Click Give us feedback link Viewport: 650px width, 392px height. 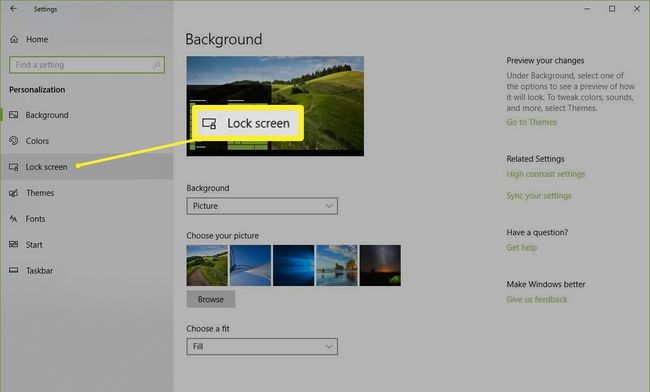click(x=537, y=299)
